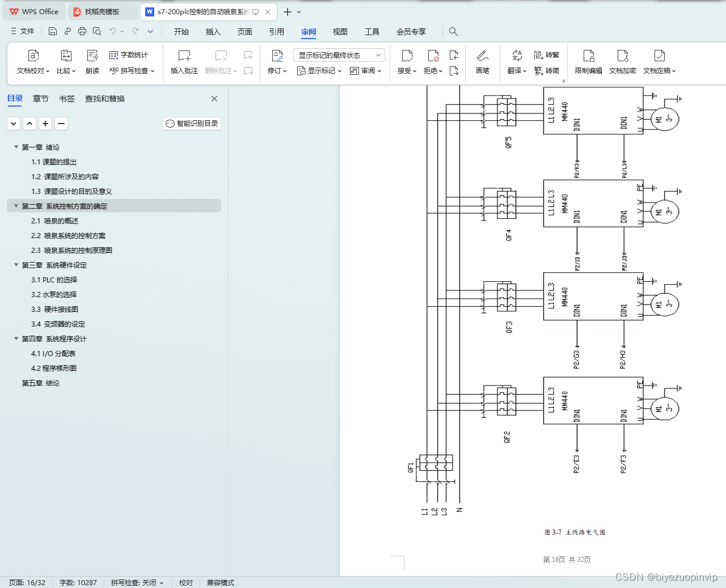
Task: Open print preview icon
Action: [97, 31]
